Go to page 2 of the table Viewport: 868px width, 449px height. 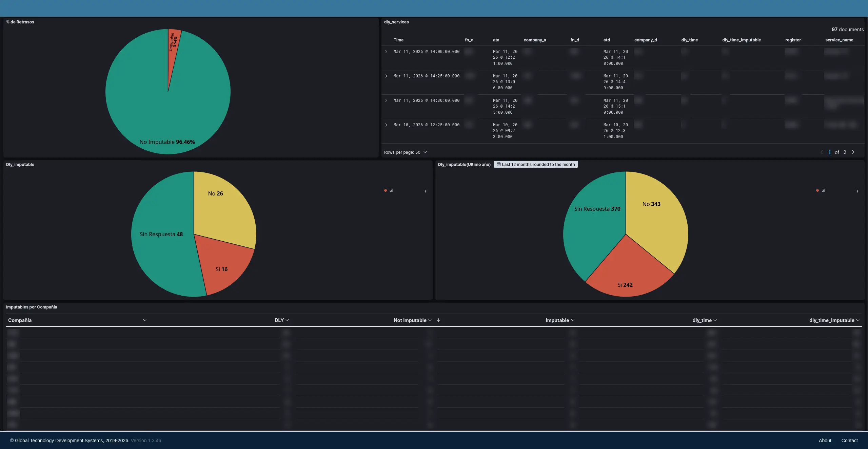point(845,152)
